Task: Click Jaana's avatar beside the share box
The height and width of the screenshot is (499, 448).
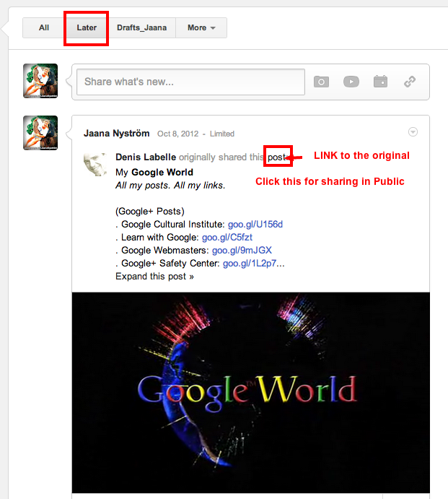Action: [x=40, y=81]
